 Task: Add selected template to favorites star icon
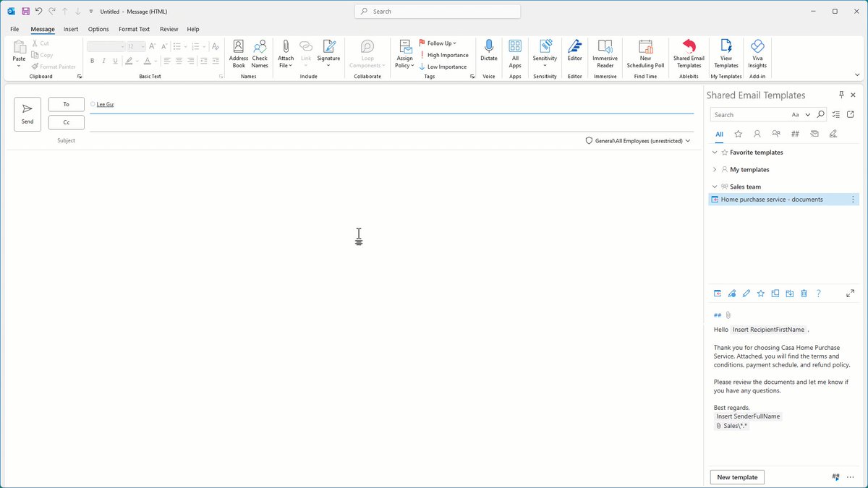(x=761, y=294)
